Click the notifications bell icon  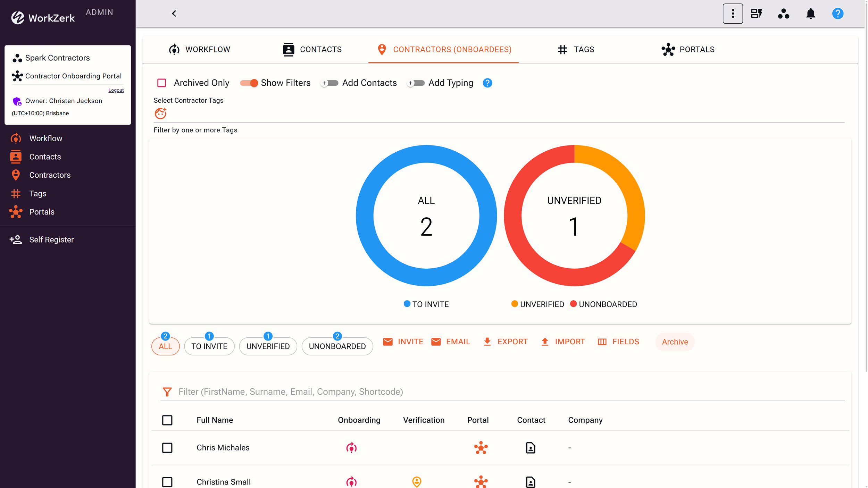[x=810, y=14]
